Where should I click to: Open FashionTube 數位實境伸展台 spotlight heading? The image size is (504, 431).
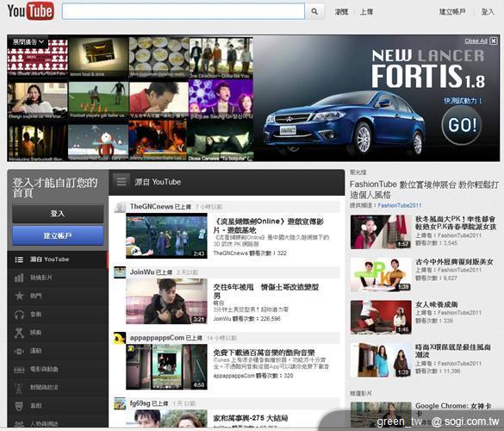click(x=424, y=189)
